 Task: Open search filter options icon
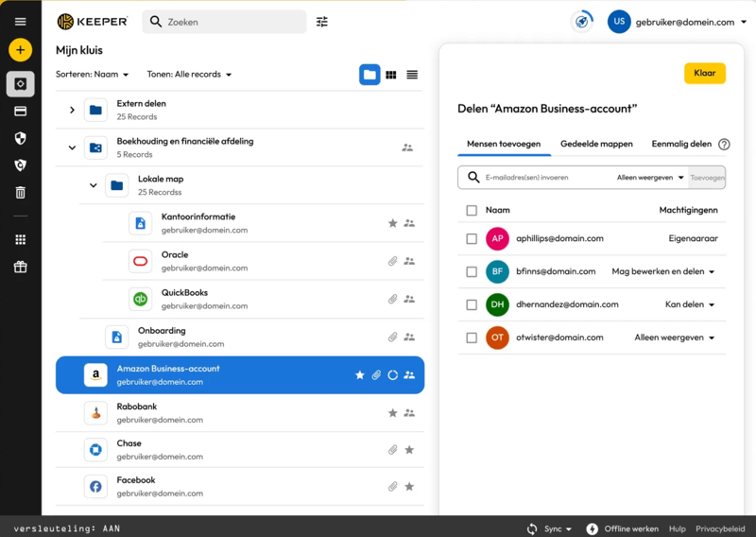[x=322, y=22]
